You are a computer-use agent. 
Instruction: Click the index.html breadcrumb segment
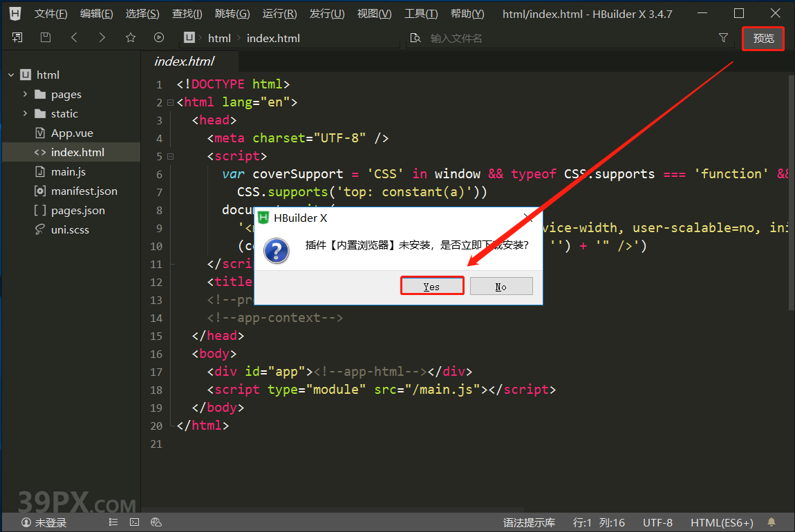[273, 38]
